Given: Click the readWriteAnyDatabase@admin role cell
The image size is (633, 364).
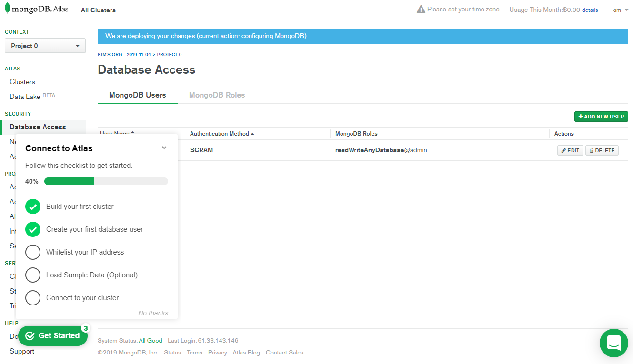Looking at the screenshot, I should (x=381, y=150).
